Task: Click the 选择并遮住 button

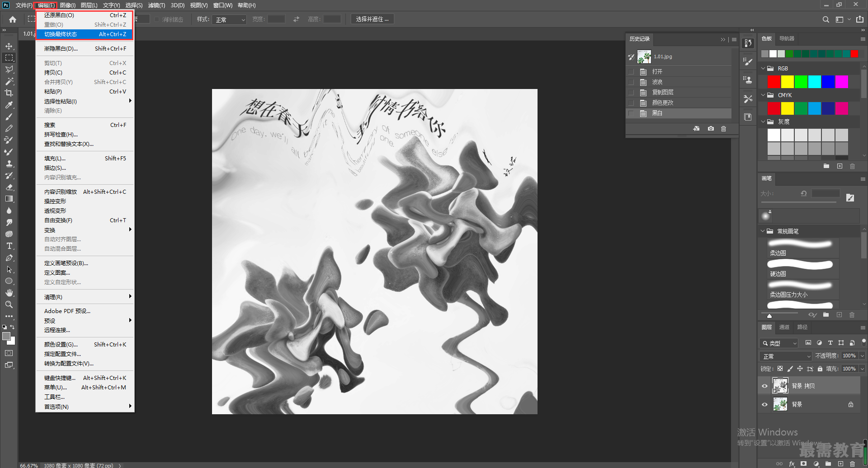Action: [373, 19]
